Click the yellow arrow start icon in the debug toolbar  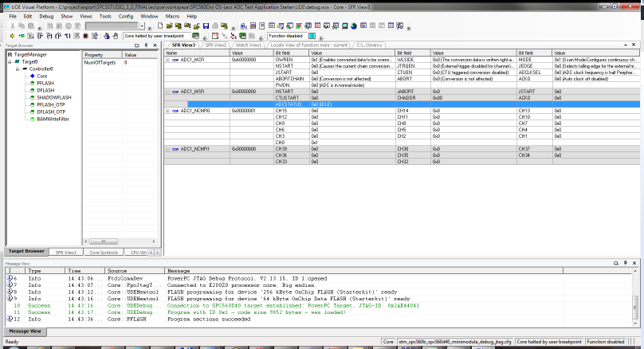pos(12,36)
